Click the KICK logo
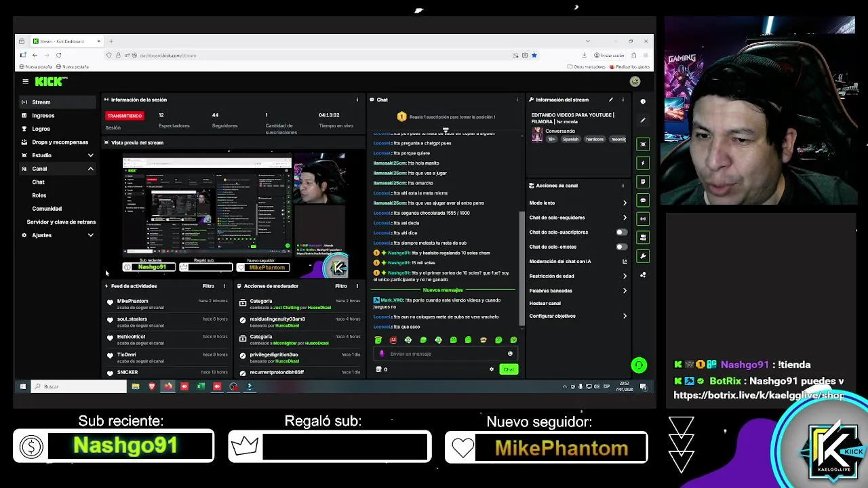The height and width of the screenshot is (488, 868). click(x=50, y=81)
